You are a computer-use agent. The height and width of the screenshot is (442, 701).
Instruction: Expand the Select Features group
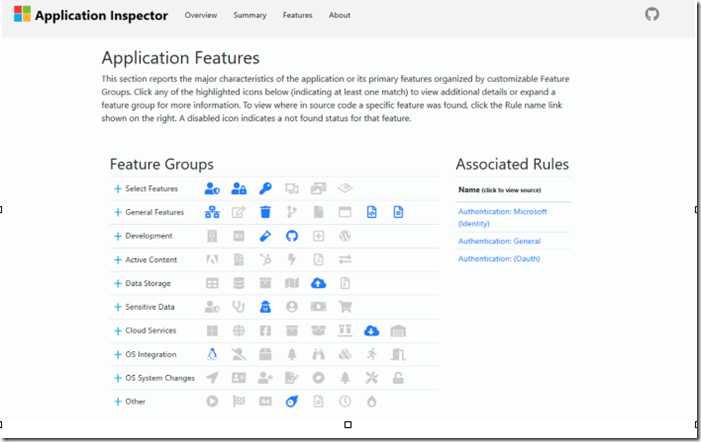click(118, 189)
